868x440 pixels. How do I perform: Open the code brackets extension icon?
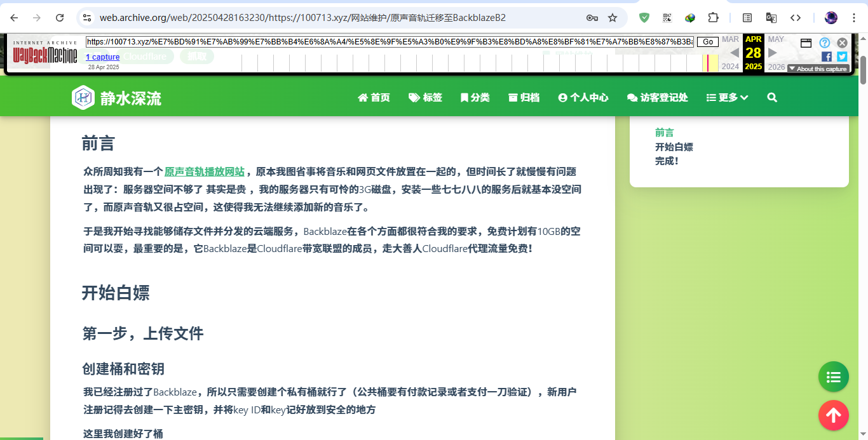pyautogui.click(x=796, y=18)
